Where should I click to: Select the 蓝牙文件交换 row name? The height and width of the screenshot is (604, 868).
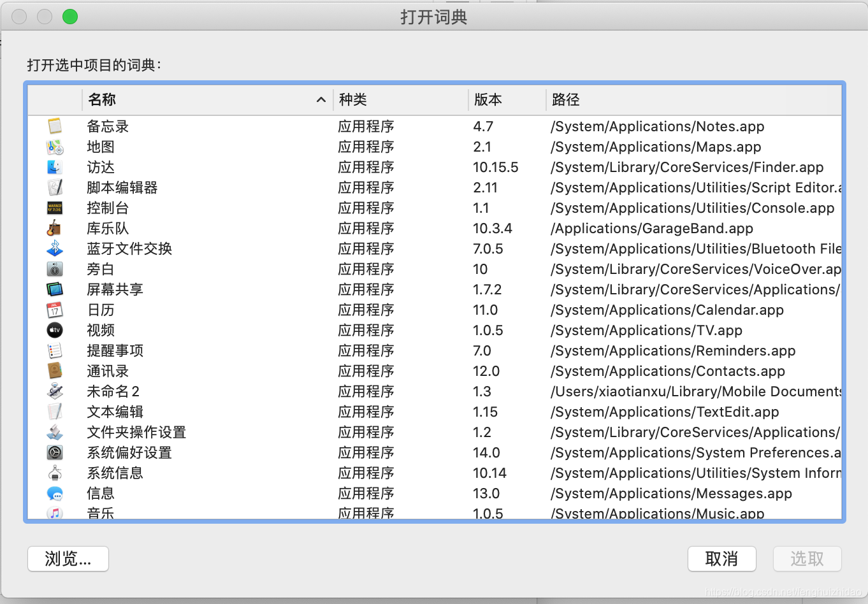129,248
